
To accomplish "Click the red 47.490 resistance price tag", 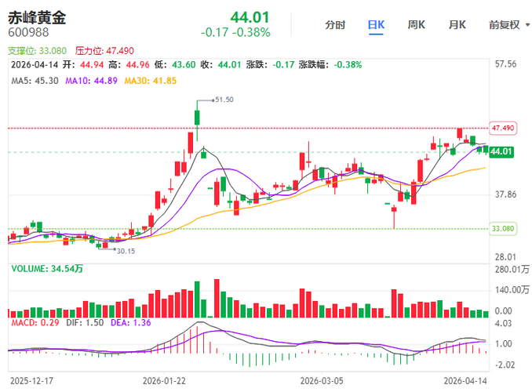I will [503, 128].
